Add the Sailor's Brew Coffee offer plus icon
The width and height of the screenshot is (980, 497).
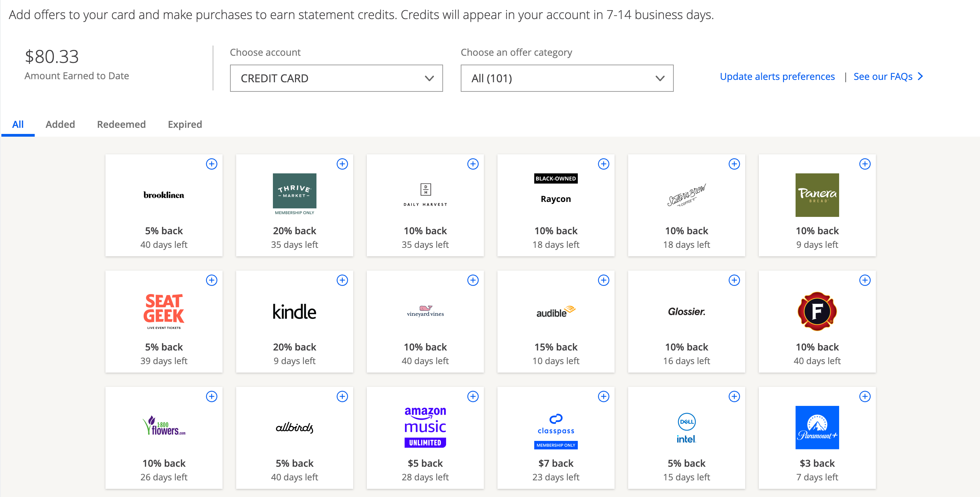click(734, 164)
